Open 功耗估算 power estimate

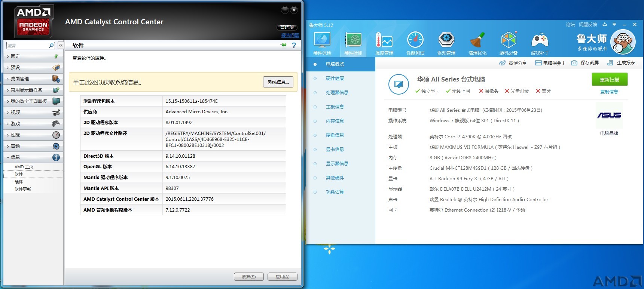(x=335, y=192)
